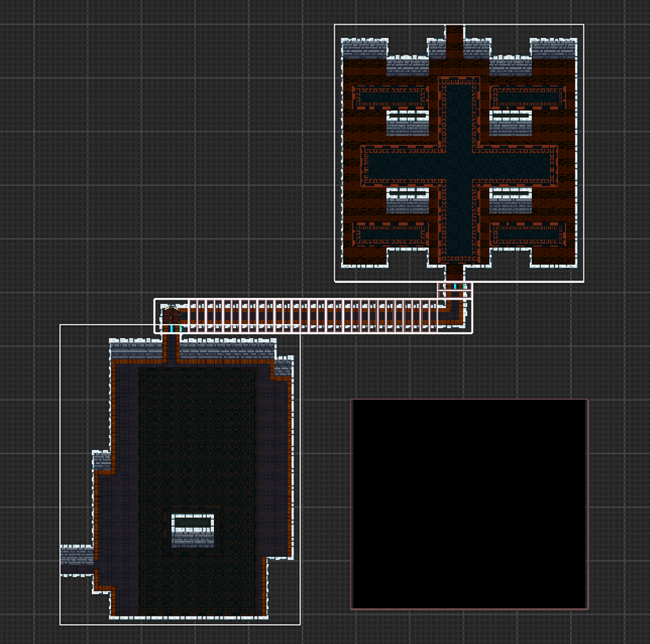Select the lower-right rectangular pit in the cross room

528,232
